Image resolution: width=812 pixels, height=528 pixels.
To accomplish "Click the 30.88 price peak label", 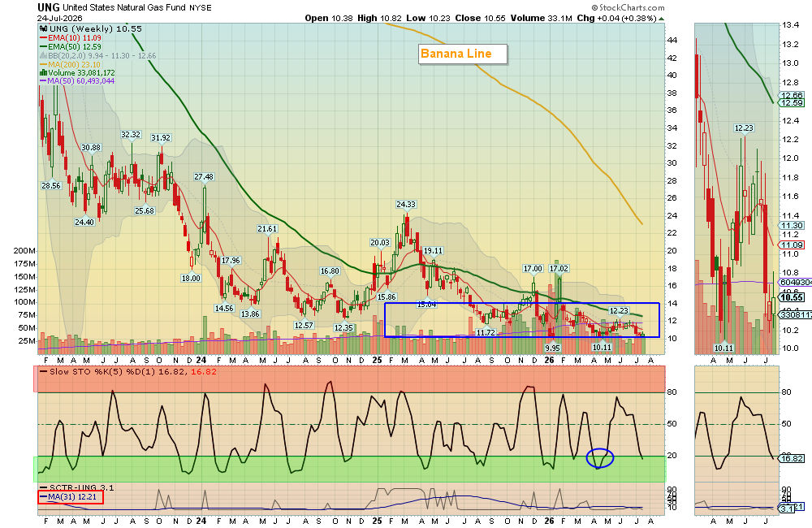I will 91,148.
